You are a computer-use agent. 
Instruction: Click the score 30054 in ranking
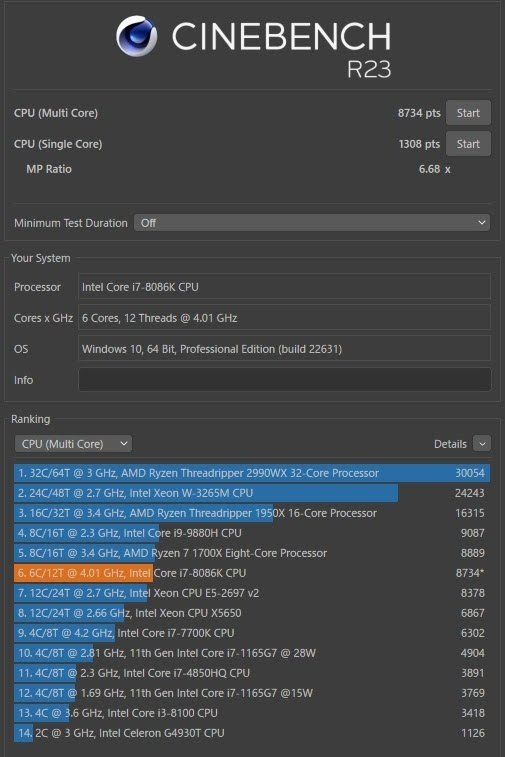pos(470,473)
